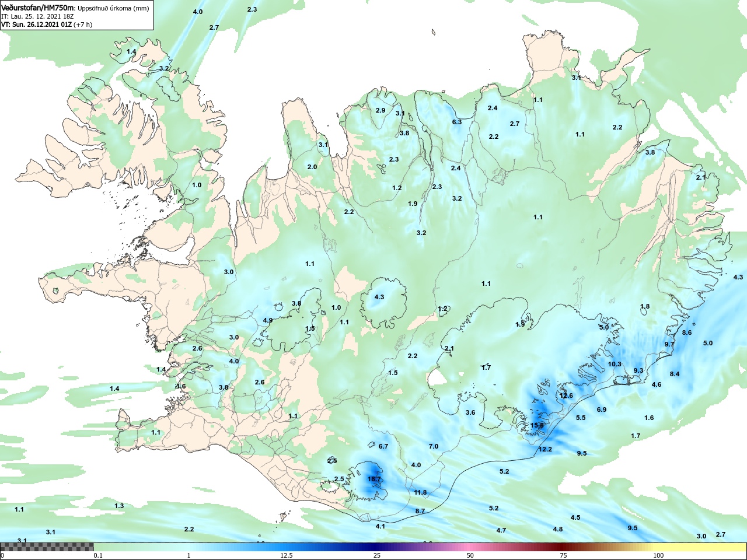
Task: Click the 5.5 precipitation value
Action: [x=581, y=418]
